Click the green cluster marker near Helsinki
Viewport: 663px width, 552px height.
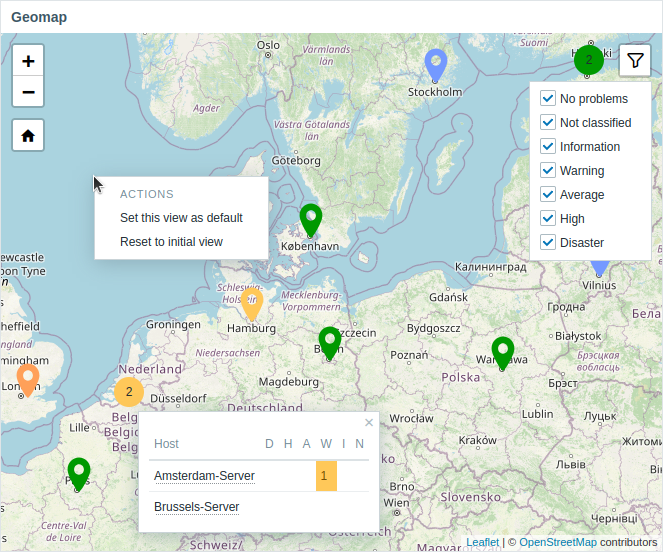tap(589, 60)
